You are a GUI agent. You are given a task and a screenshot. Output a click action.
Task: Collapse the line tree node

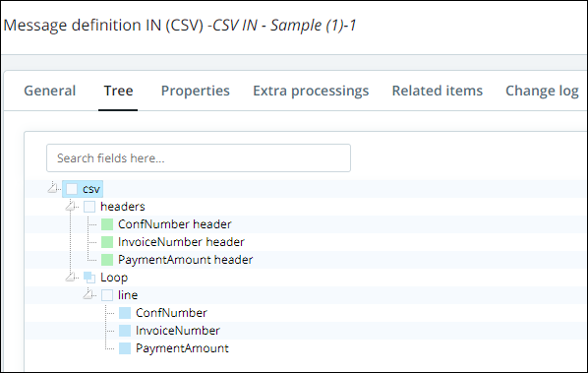pyautogui.click(x=88, y=294)
